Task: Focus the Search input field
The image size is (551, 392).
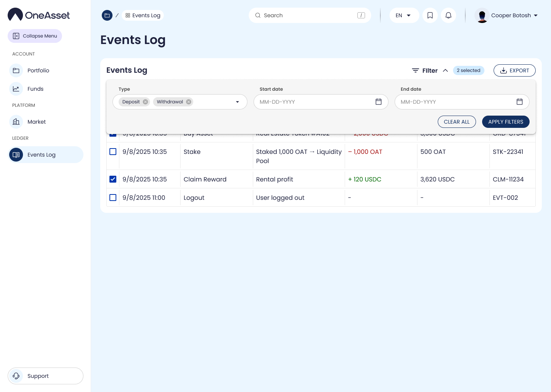Action: 310,15
